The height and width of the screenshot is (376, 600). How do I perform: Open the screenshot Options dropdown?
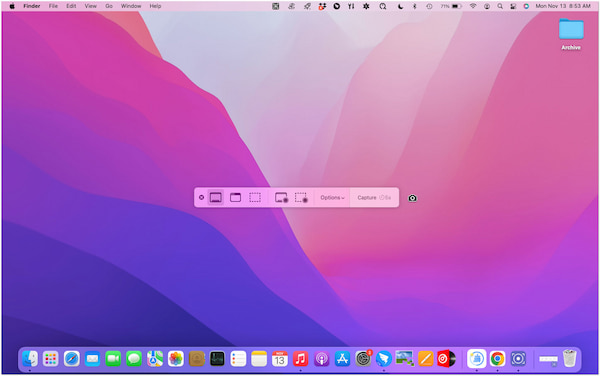pos(333,198)
